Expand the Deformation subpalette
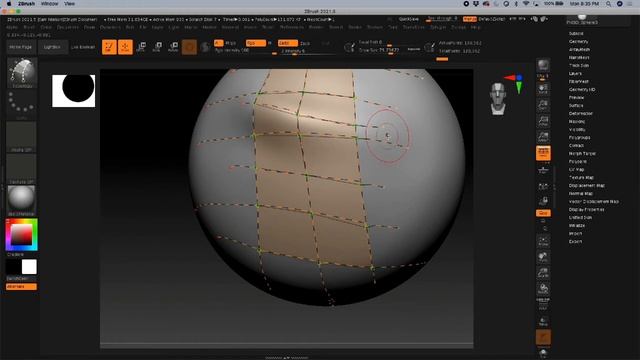640x360 pixels. [580, 113]
